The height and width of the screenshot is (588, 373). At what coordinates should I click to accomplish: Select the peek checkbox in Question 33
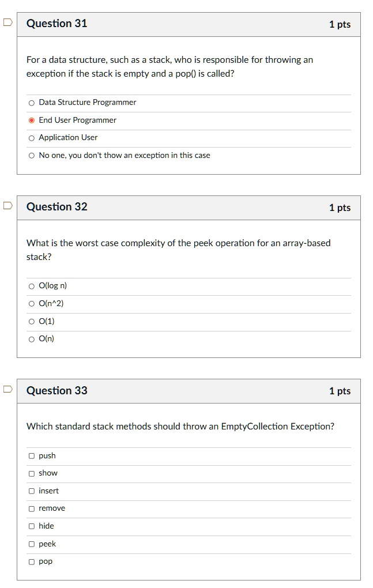point(32,544)
